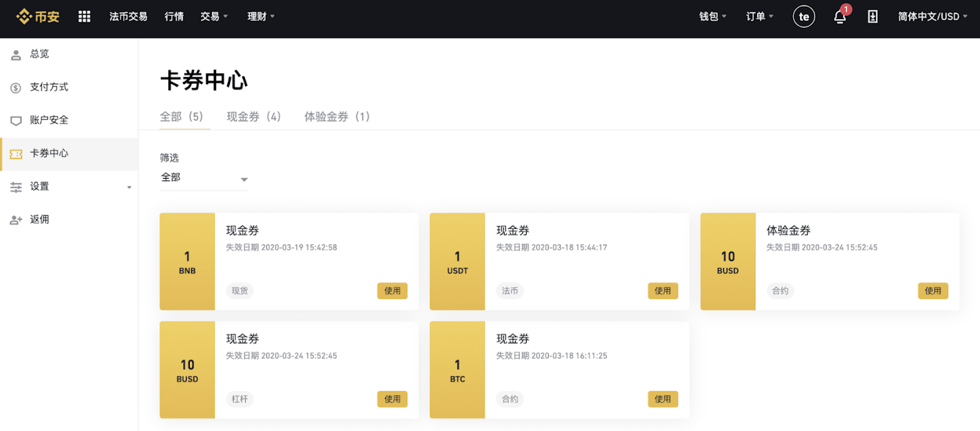Screen dimensions: 980x431
Task: Click the 卡券中心 ticket icon
Action: (x=16, y=154)
